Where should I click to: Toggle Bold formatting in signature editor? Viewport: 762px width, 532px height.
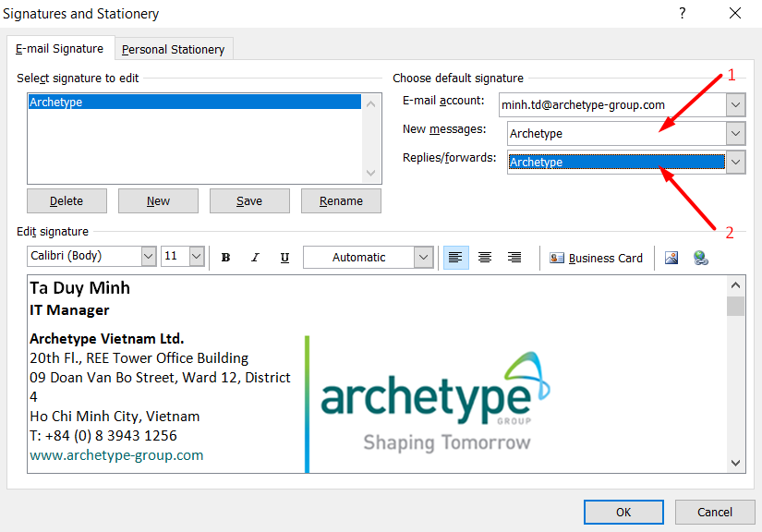[225, 258]
